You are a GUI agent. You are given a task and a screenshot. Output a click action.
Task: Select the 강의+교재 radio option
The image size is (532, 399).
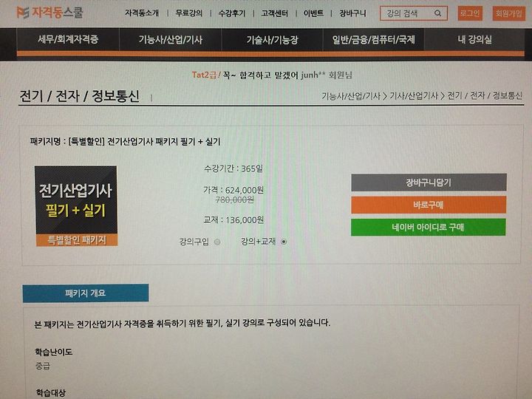284,242
